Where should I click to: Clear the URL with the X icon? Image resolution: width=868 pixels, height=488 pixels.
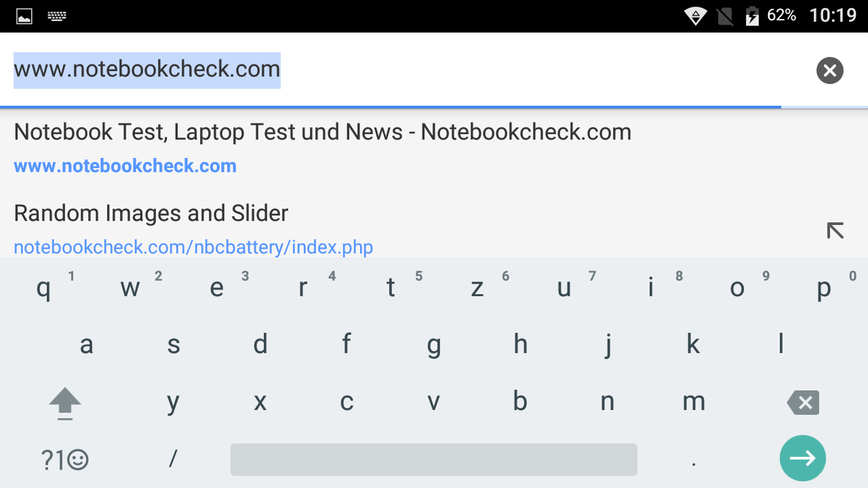[829, 70]
